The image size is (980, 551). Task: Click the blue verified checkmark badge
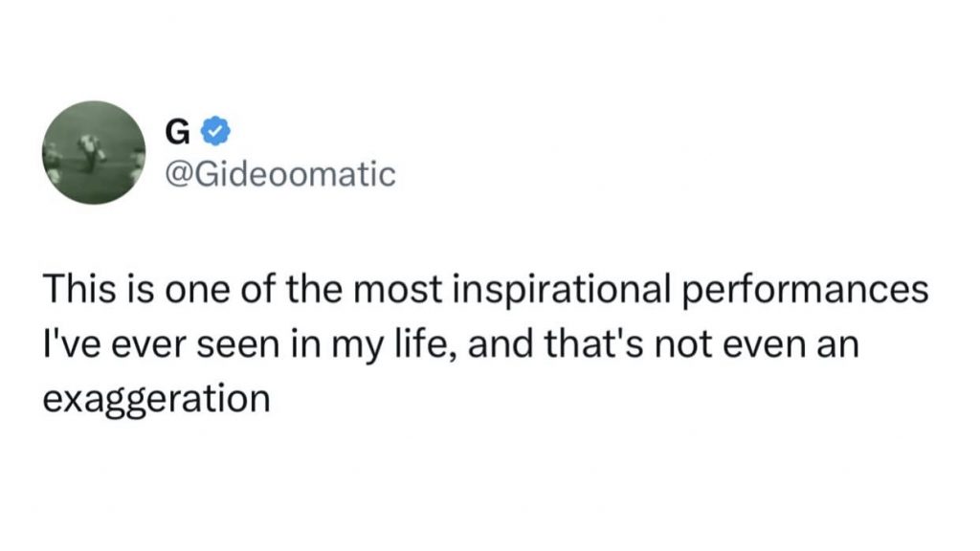click(x=215, y=131)
